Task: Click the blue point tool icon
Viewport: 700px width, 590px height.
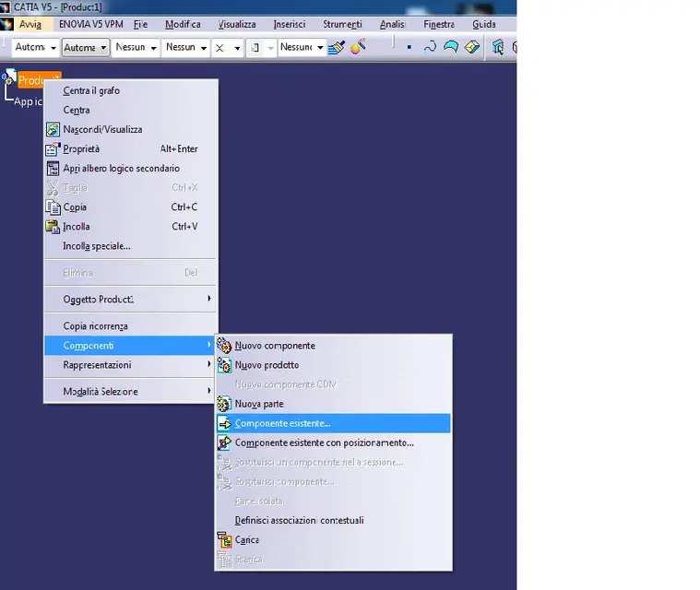Action: [x=409, y=47]
